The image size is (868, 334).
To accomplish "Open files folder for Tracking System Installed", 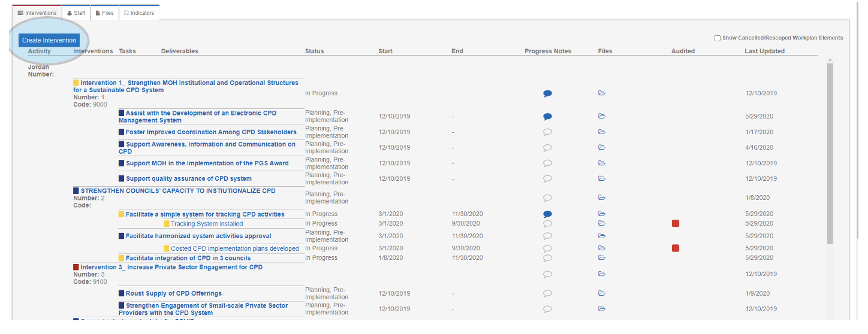I will [x=602, y=223].
